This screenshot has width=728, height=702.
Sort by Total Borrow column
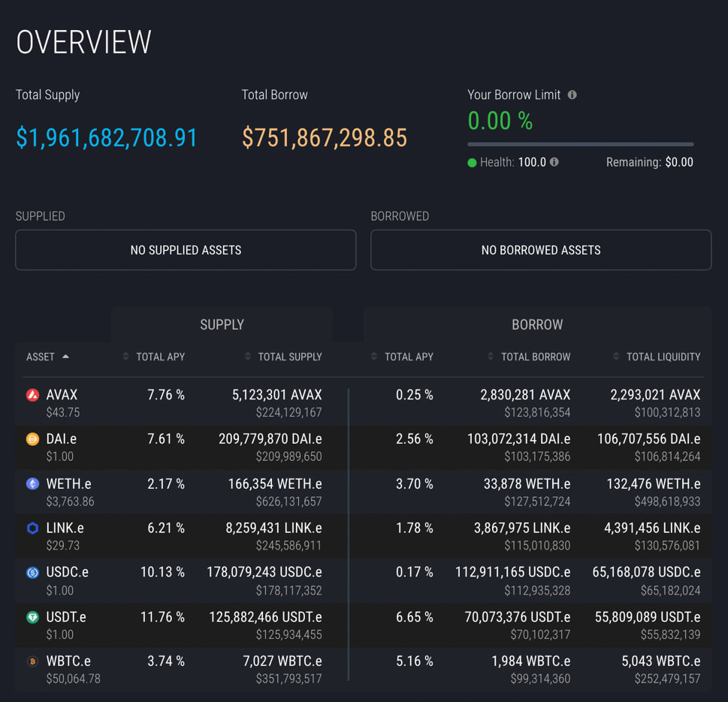tap(529, 357)
